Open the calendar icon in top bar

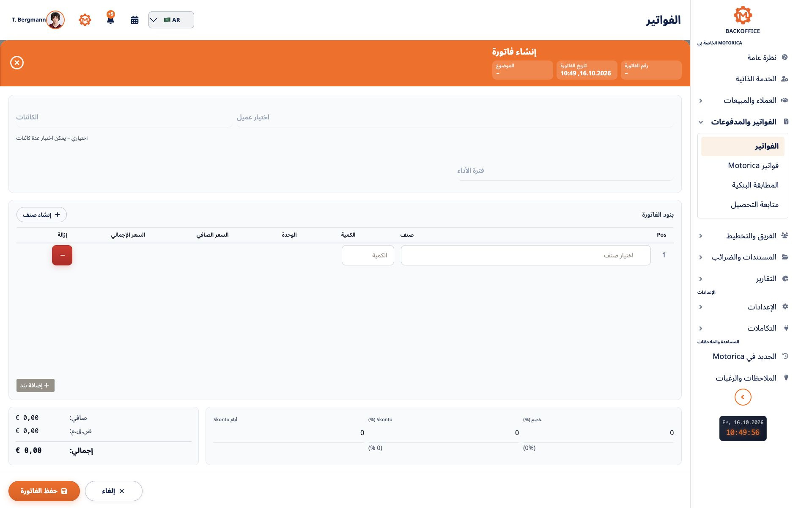134,20
